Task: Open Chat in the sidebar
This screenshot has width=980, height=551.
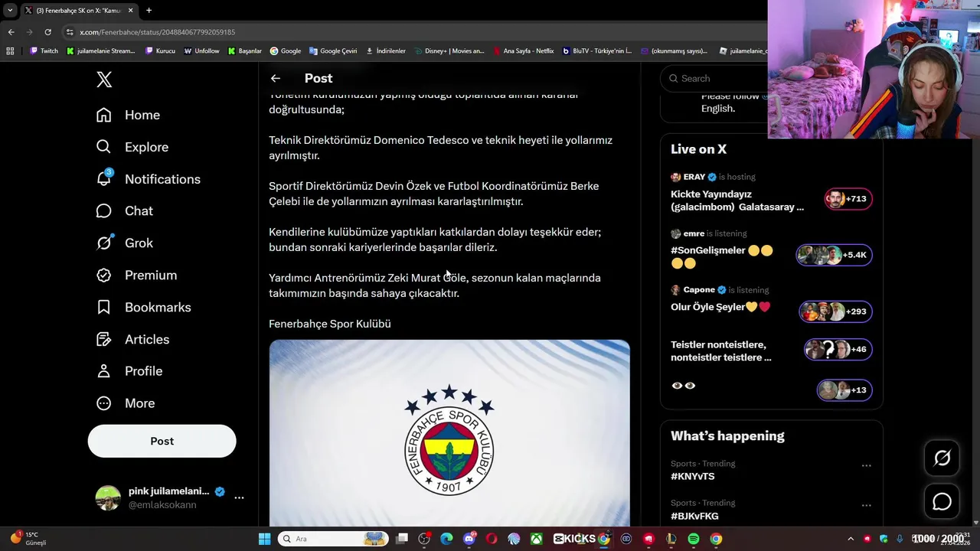Action: 124,210
